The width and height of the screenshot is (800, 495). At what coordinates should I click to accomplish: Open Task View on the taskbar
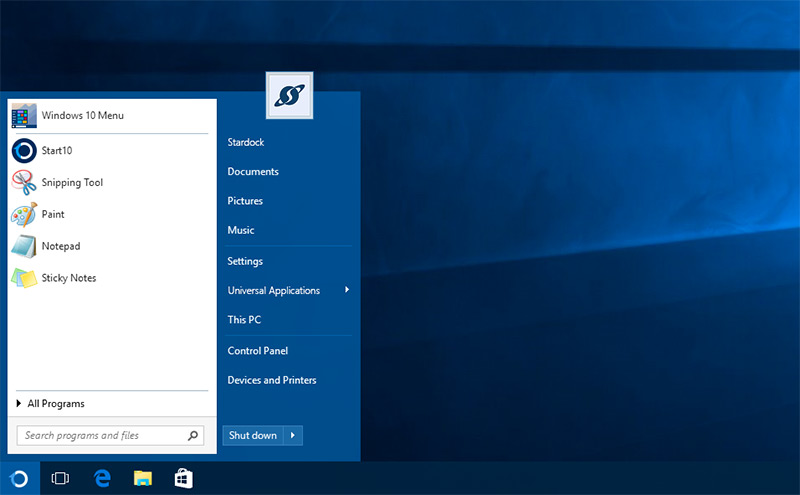pyautogui.click(x=60, y=479)
